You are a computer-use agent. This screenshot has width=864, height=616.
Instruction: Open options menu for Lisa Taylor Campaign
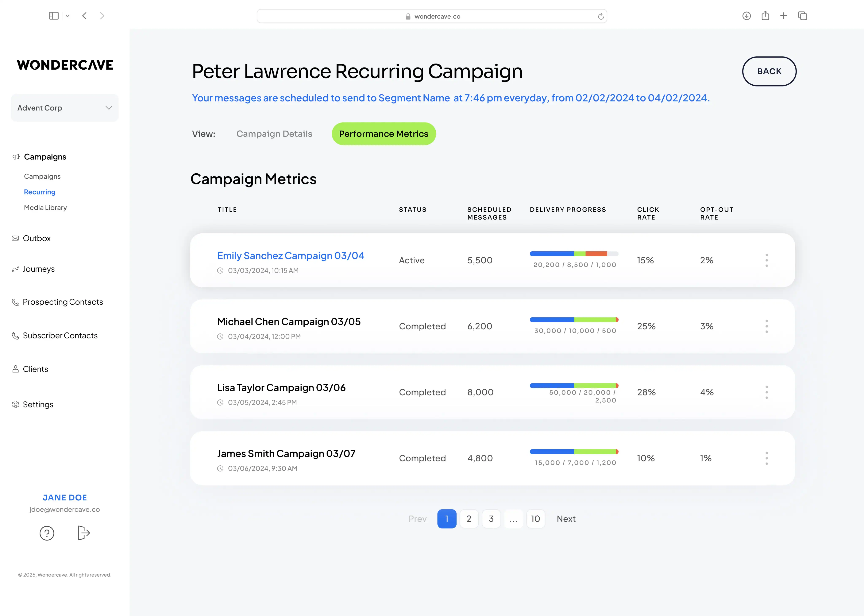tap(767, 392)
